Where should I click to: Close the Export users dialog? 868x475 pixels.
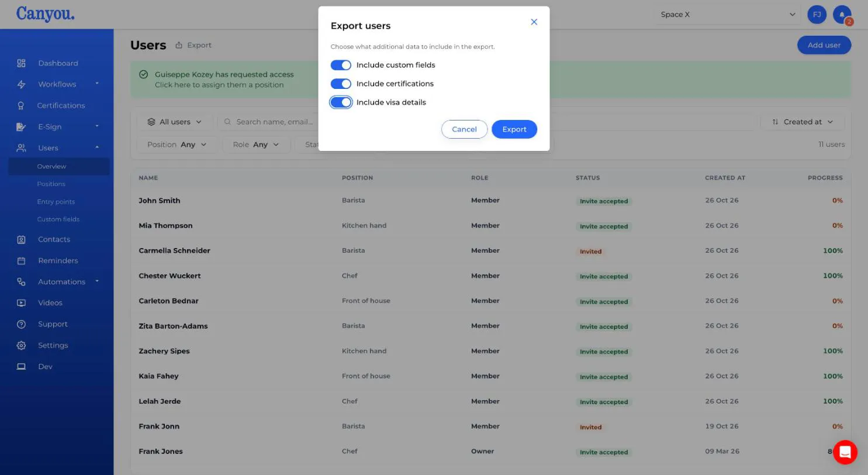(534, 22)
